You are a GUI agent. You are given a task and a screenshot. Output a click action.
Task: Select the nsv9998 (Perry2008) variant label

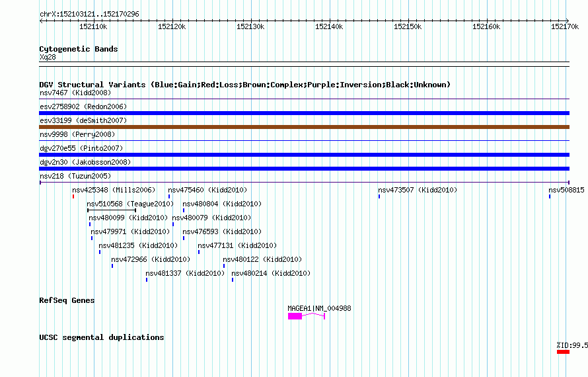click(x=77, y=134)
